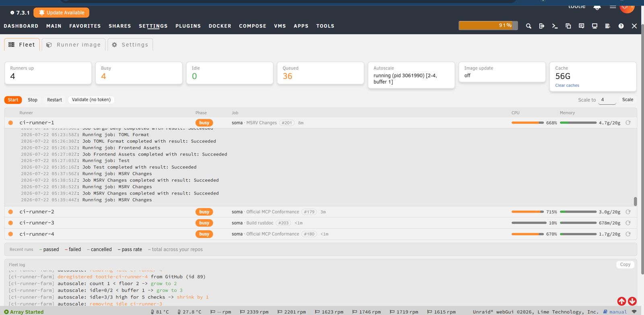Open the notification bell icon
The width and height of the screenshot is (644, 315).
(597, 7)
